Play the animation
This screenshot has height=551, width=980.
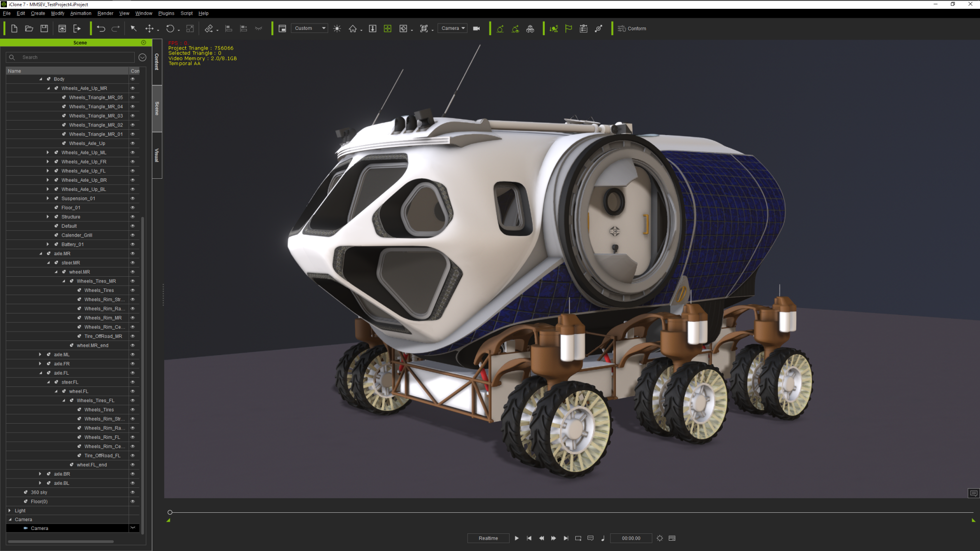click(x=516, y=538)
